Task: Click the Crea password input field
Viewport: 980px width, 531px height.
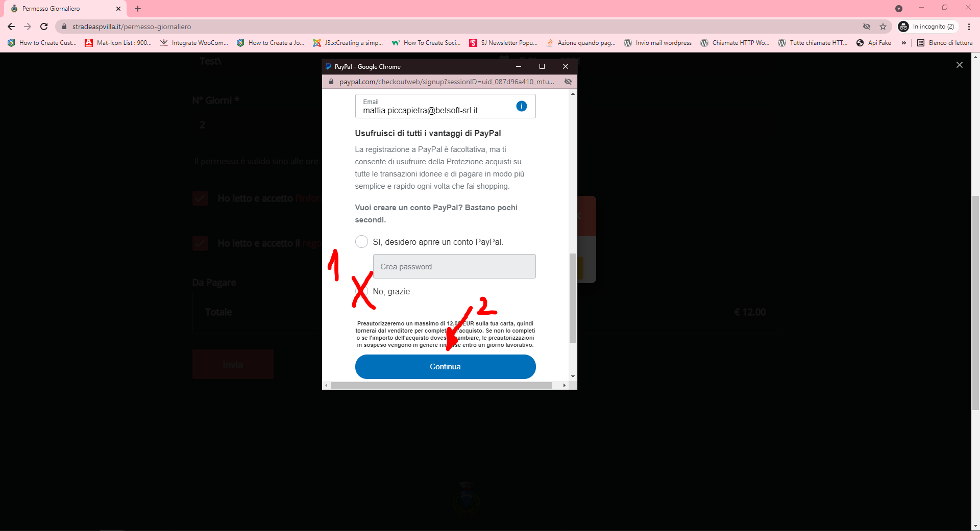Action: [454, 266]
